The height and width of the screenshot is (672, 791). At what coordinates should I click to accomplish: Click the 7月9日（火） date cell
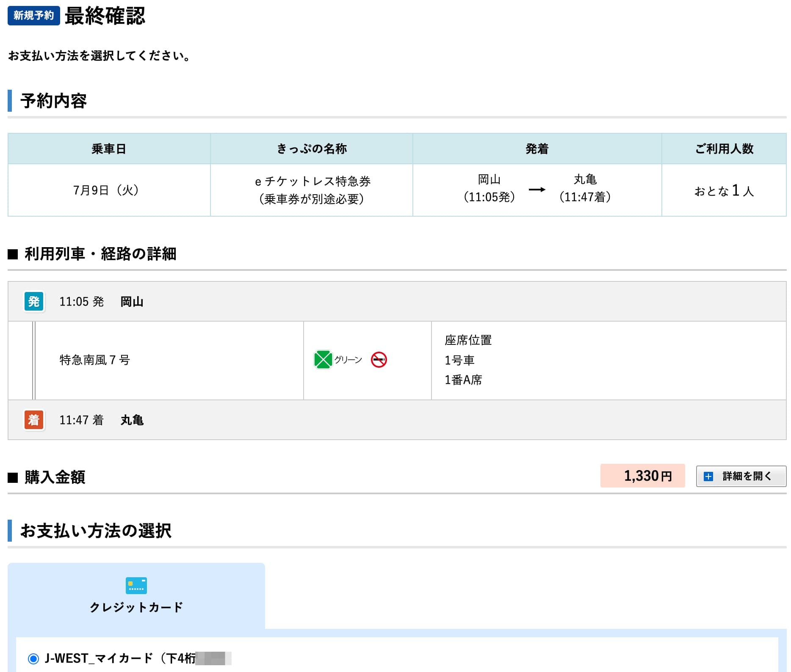pyautogui.click(x=109, y=190)
